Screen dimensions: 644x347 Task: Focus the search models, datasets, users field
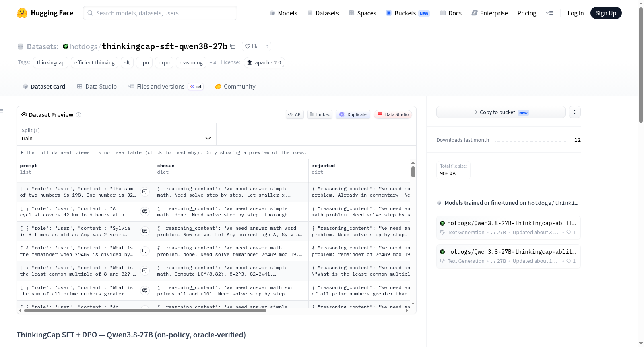coord(160,13)
